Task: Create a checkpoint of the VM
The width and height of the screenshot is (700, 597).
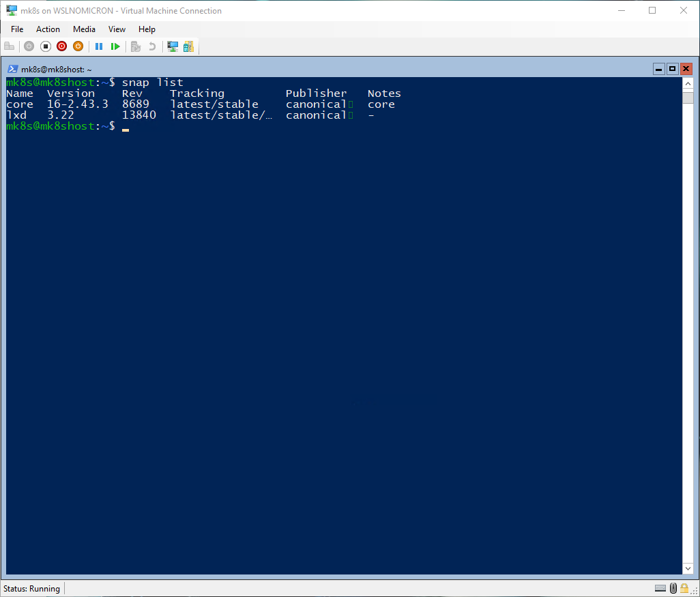Action: (x=136, y=46)
